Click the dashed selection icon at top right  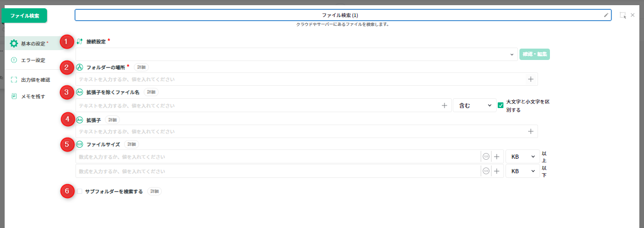[623, 16]
